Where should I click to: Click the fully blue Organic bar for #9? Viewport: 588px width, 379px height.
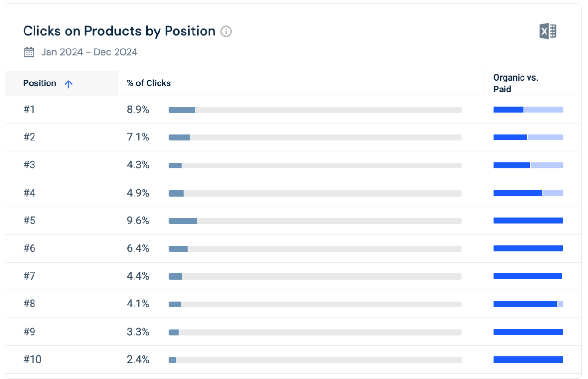click(x=528, y=331)
